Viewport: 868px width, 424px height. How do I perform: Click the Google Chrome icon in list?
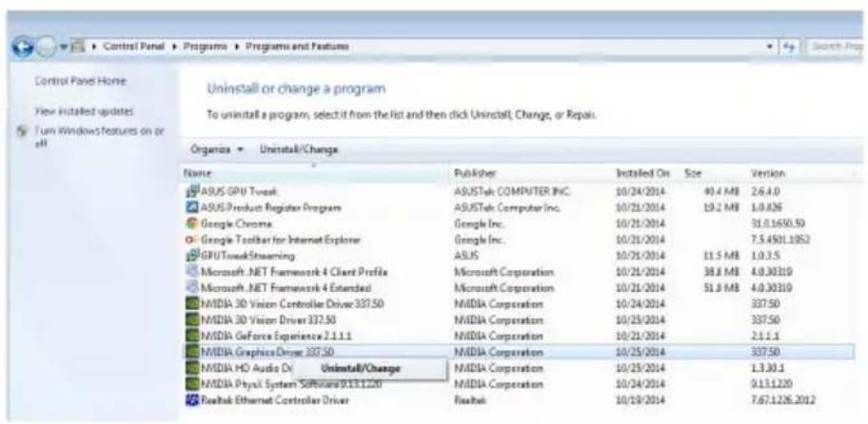point(191,224)
